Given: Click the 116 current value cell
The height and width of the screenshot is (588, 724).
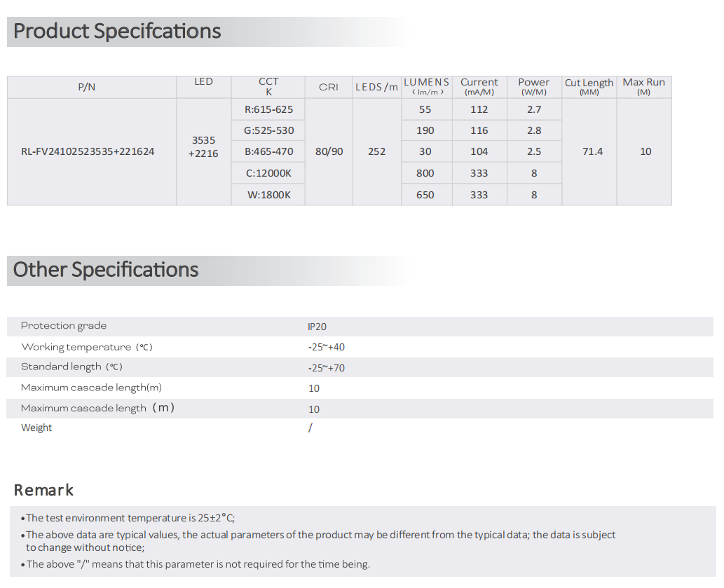Looking at the screenshot, I should pos(479,130).
